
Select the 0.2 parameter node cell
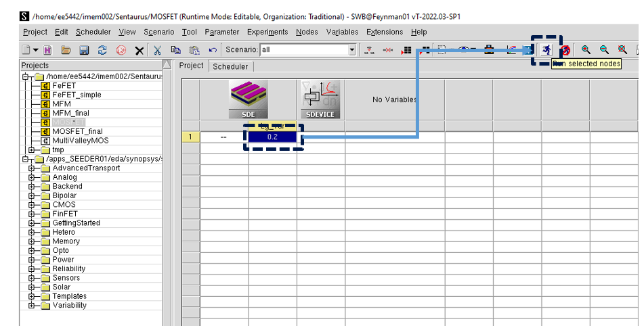point(272,137)
